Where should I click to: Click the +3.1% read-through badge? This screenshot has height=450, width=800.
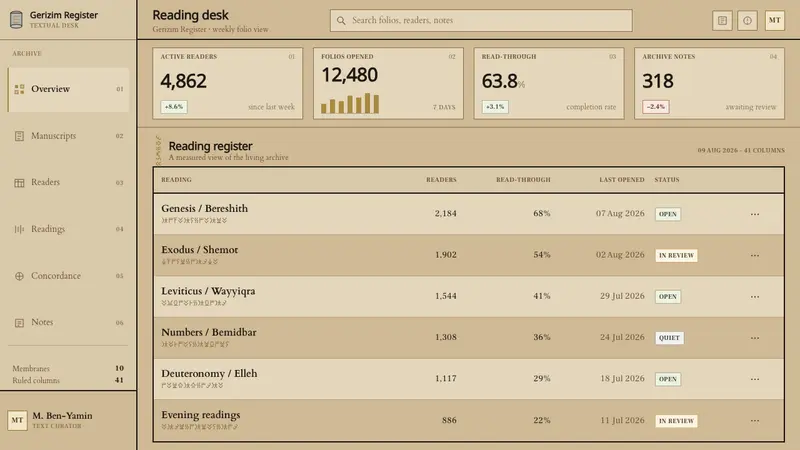coord(495,107)
